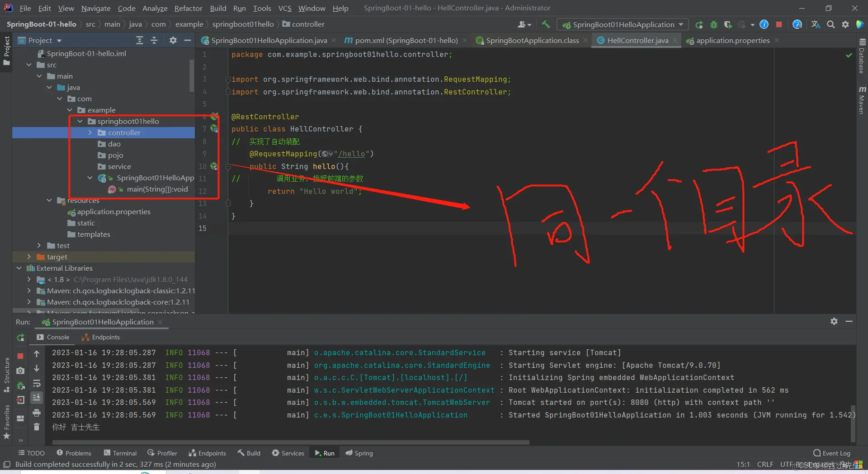Image resolution: width=868 pixels, height=474 pixels.
Task: Collapse the springboot01hello package
Action: (x=80, y=122)
